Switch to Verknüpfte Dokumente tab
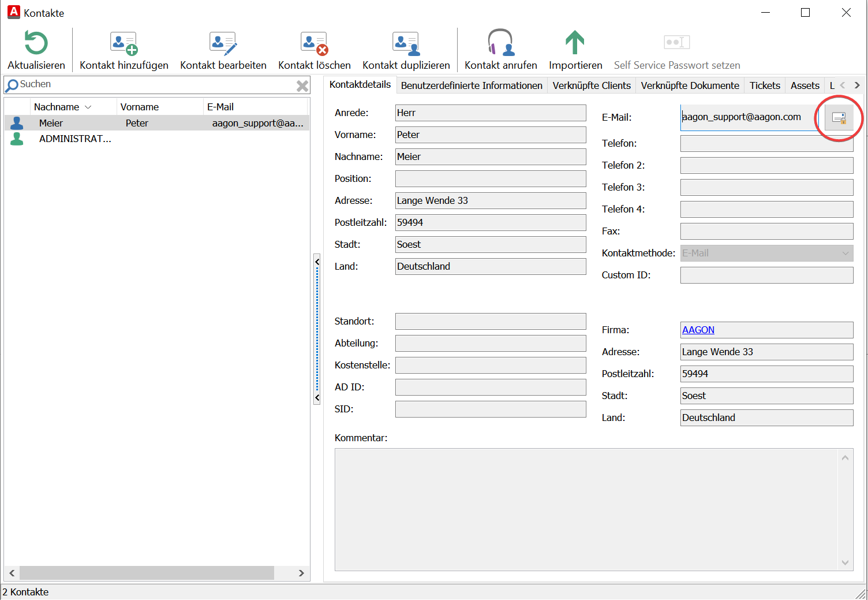 (690, 85)
